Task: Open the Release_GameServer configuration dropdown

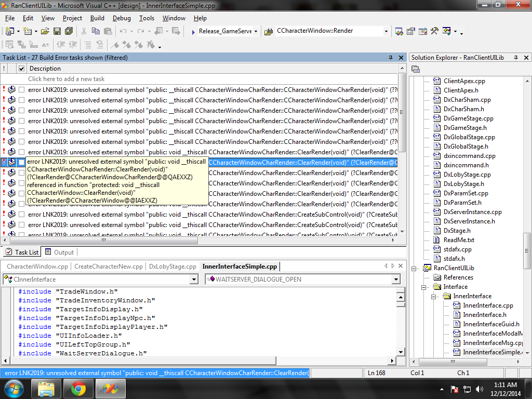Action: 256,31
